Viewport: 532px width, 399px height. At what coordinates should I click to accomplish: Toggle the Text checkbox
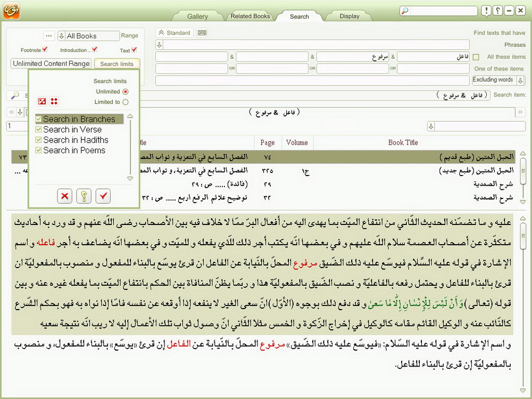coord(134,49)
